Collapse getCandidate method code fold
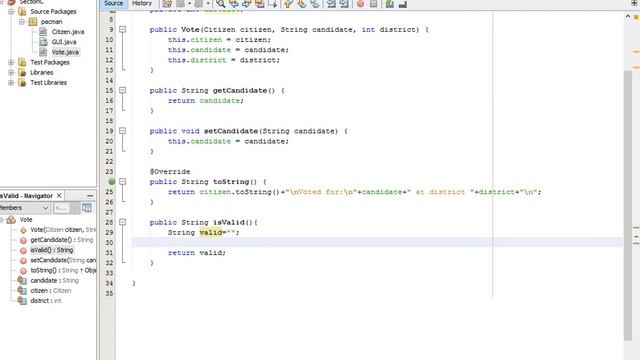This screenshot has width=640, height=360. tap(122, 90)
